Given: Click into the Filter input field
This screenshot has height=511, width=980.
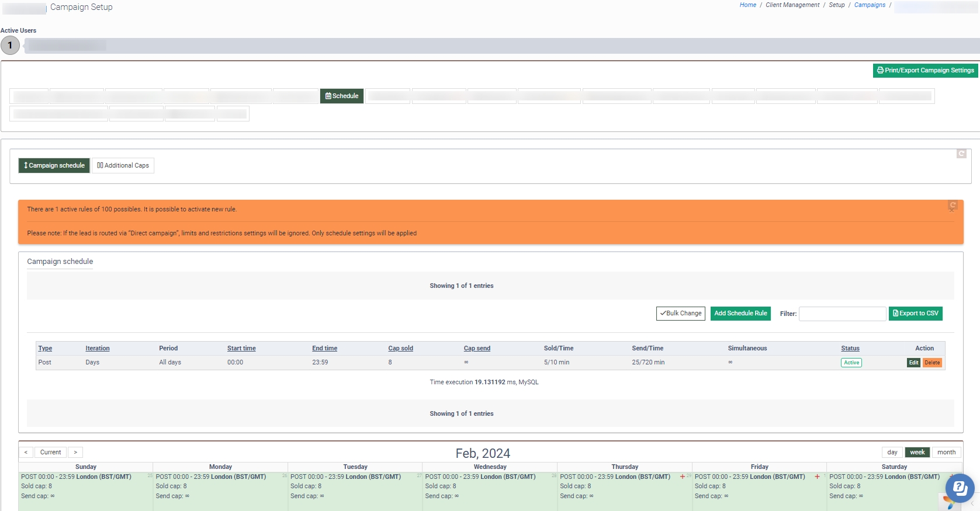Looking at the screenshot, I should 842,314.
